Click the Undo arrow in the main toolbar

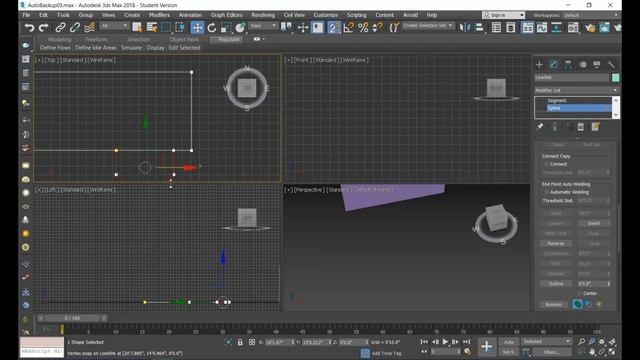[x=29, y=28]
